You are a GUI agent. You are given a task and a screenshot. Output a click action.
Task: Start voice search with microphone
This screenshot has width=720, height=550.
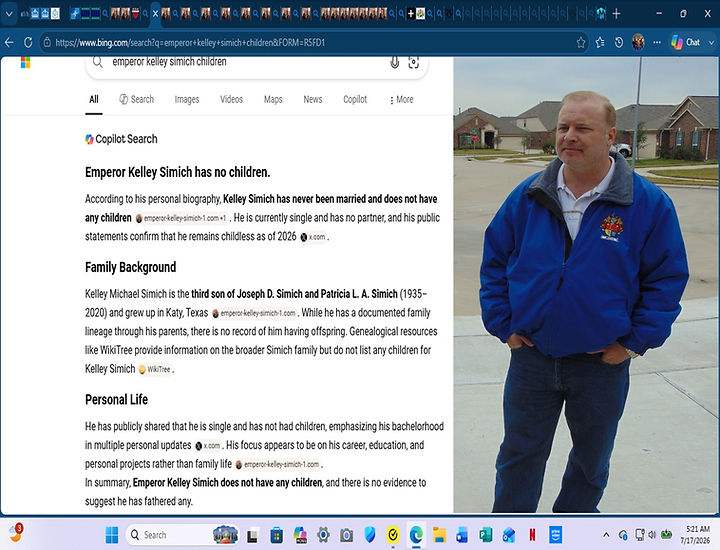(x=394, y=62)
